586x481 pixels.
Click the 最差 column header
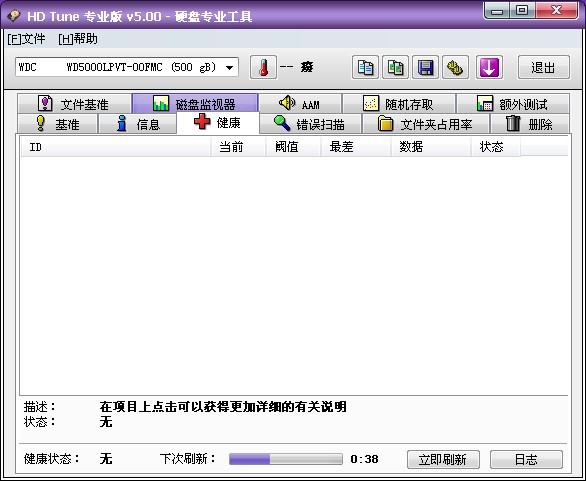click(x=355, y=147)
